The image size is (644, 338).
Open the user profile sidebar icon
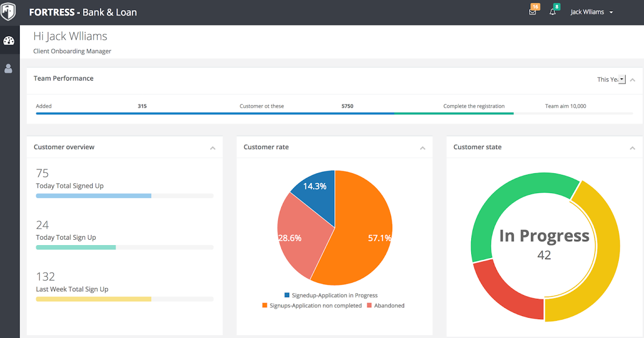pyautogui.click(x=9, y=68)
